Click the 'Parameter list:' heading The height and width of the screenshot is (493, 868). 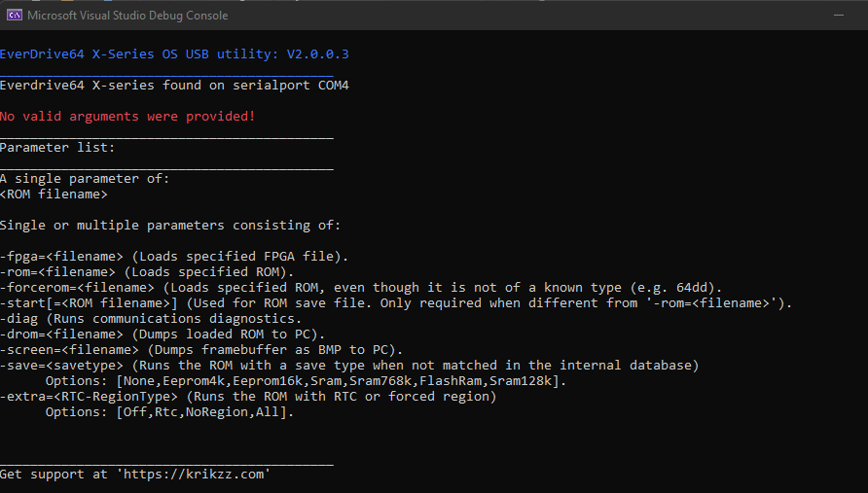click(57, 147)
